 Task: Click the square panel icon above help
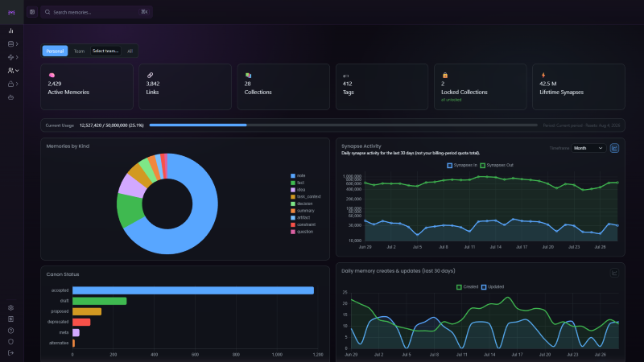pos(10,319)
